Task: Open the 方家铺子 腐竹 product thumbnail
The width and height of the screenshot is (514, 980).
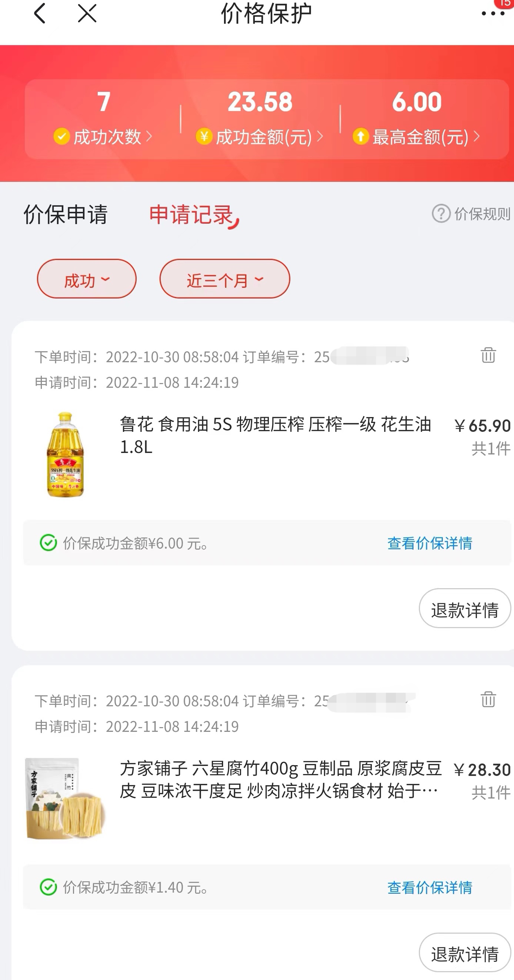Action: coord(65,798)
